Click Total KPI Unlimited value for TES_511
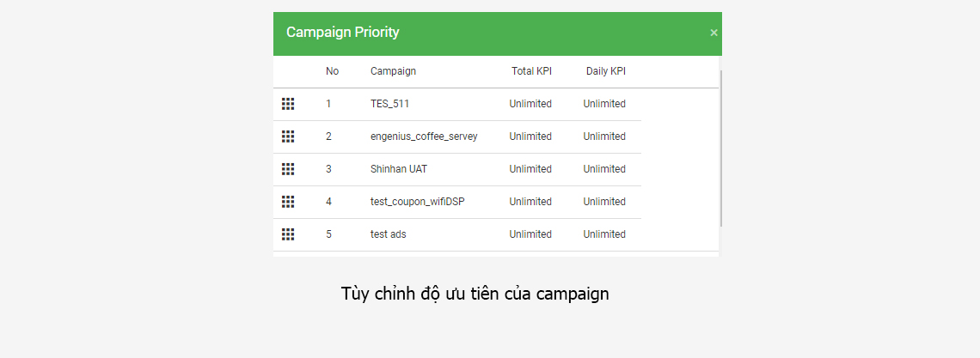The image size is (980, 358). [x=530, y=104]
